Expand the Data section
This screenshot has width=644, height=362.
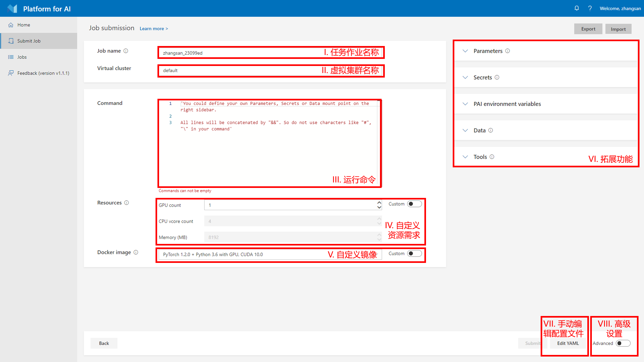coord(465,130)
